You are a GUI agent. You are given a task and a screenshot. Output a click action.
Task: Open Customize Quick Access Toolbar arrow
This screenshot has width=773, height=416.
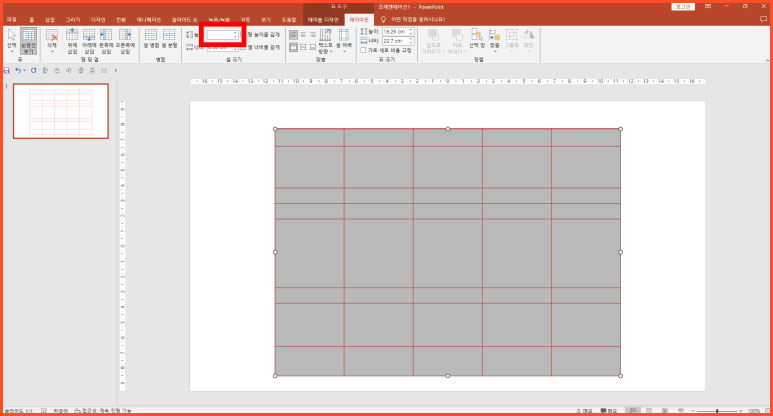pos(116,70)
